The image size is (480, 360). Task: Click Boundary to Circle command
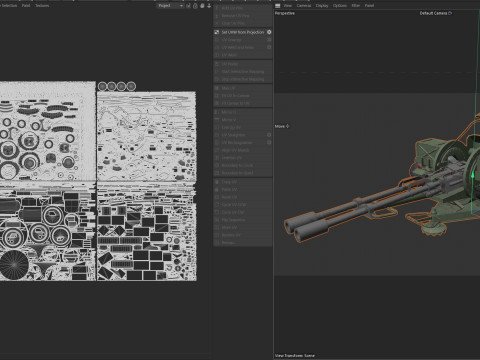point(243,165)
